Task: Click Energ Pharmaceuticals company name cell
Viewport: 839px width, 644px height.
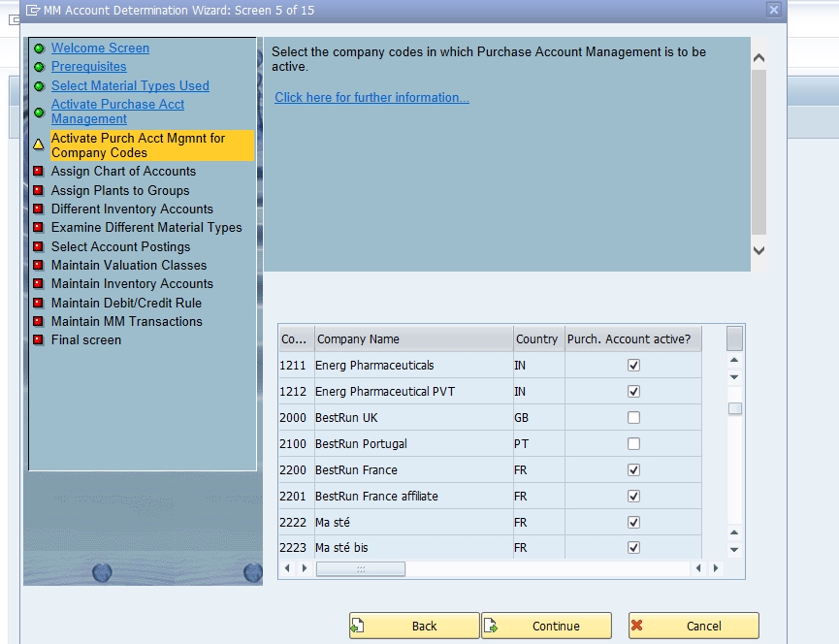Action: click(x=413, y=366)
